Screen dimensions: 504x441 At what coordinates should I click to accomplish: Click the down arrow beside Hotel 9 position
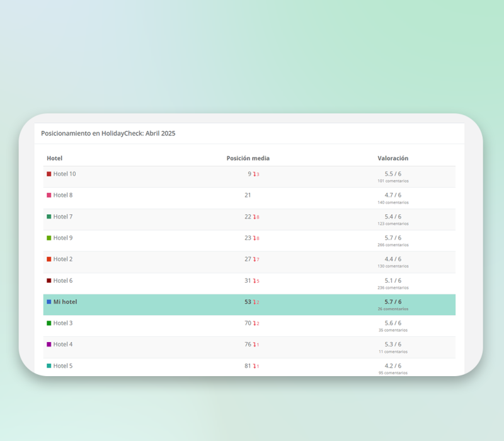pyautogui.click(x=255, y=238)
